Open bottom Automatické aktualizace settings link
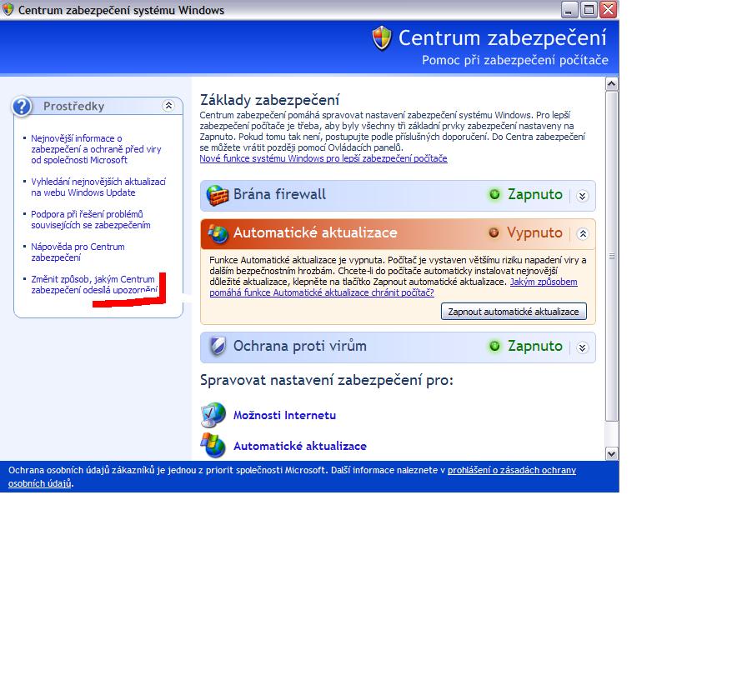Screen dimensions: 747x700 click(299, 446)
